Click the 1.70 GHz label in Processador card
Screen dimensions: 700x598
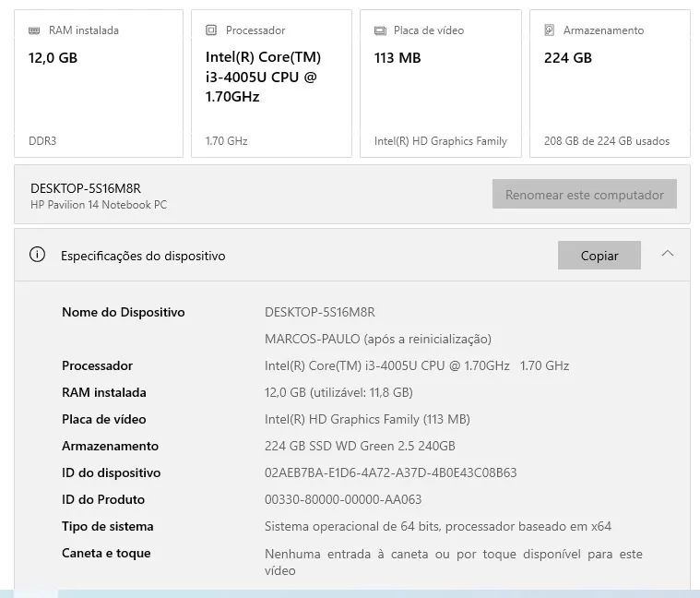tap(226, 141)
